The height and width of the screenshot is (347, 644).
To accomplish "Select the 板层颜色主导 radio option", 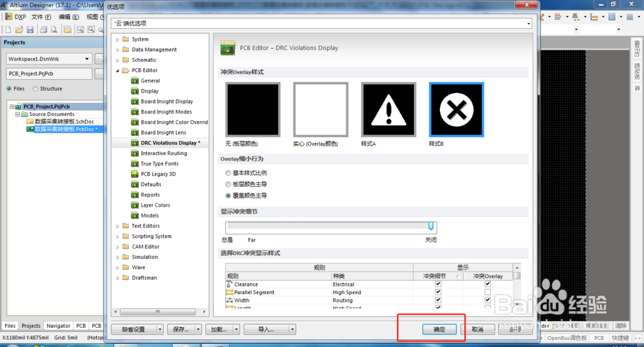I will [228, 184].
